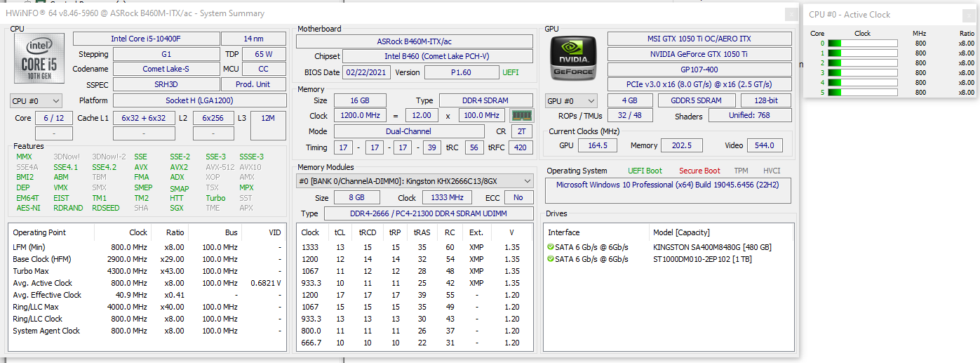This screenshot has height=363, width=980.
Task: Click the ECC No field
Action: coord(518,198)
